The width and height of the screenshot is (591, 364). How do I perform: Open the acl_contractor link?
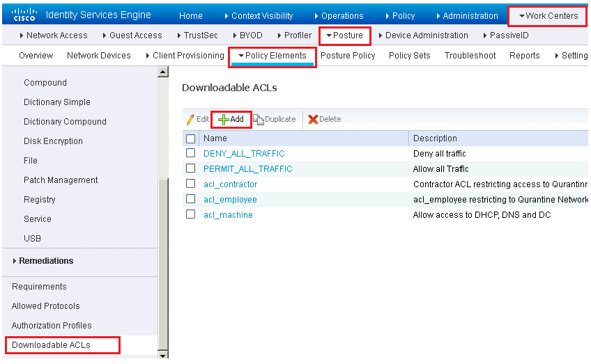tap(230, 184)
